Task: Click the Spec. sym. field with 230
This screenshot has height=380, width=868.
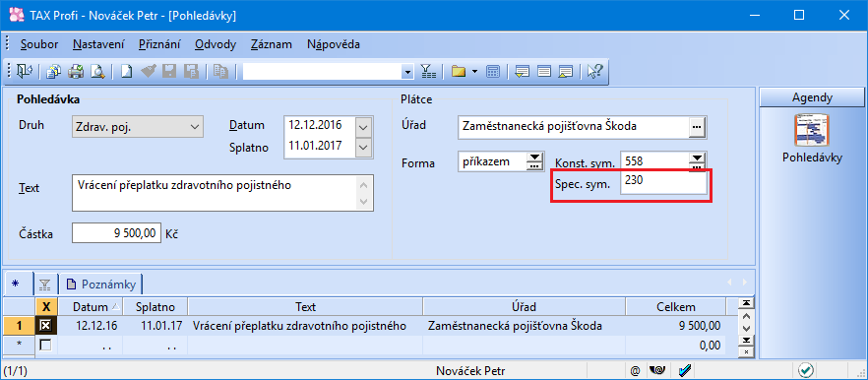Action: tap(663, 182)
